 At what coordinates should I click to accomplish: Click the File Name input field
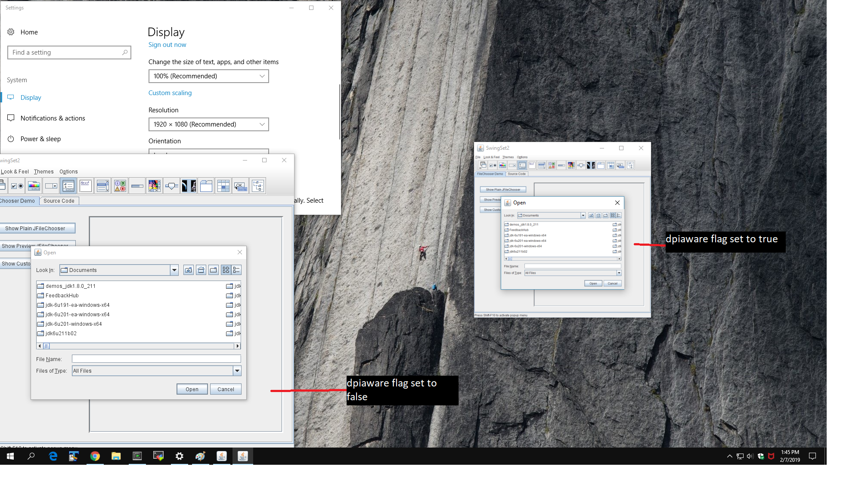pos(156,359)
